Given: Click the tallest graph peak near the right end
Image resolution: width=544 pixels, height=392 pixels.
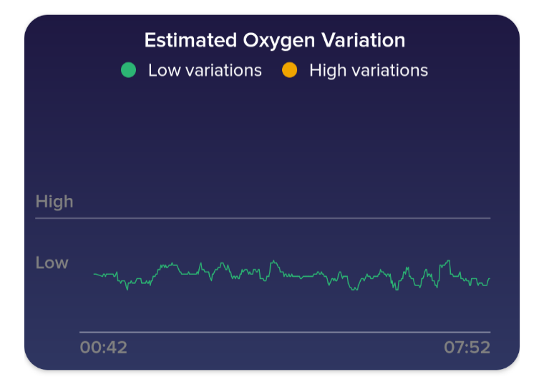Looking at the screenshot, I should tap(449, 260).
